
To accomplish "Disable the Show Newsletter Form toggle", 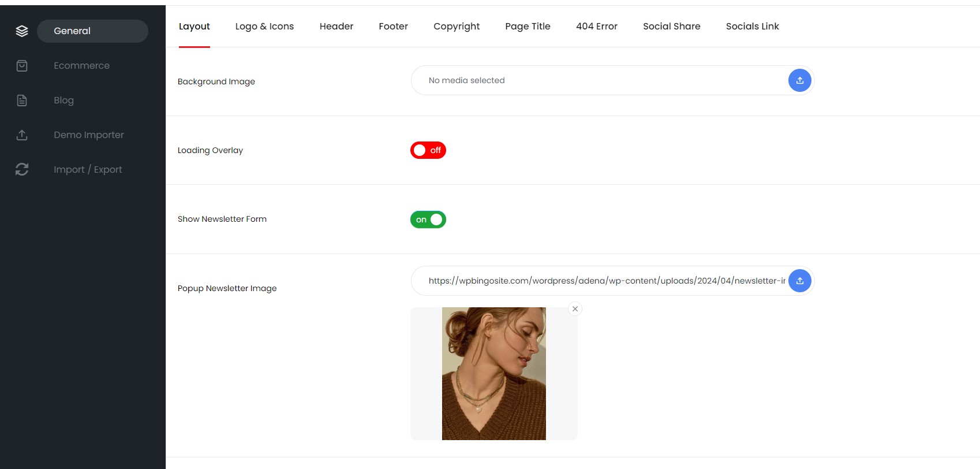I will (428, 219).
